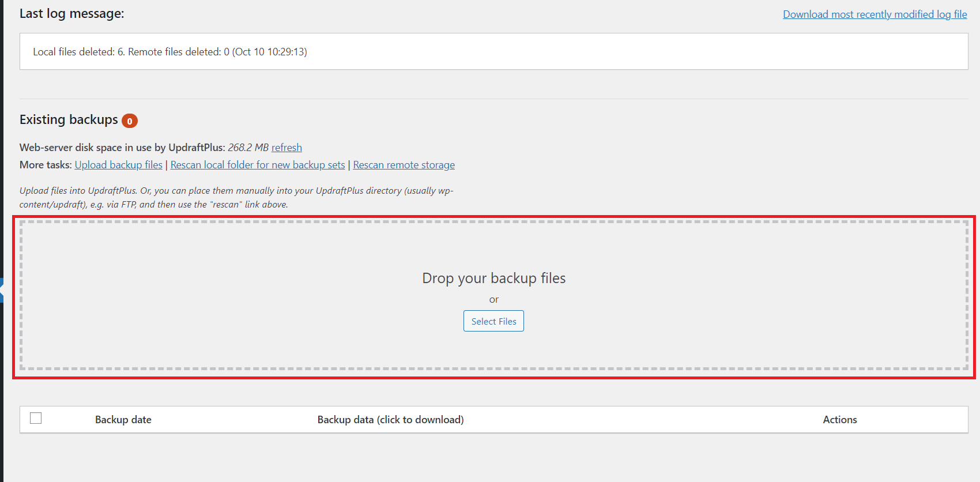Click the Actions column header

pos(839,420)
